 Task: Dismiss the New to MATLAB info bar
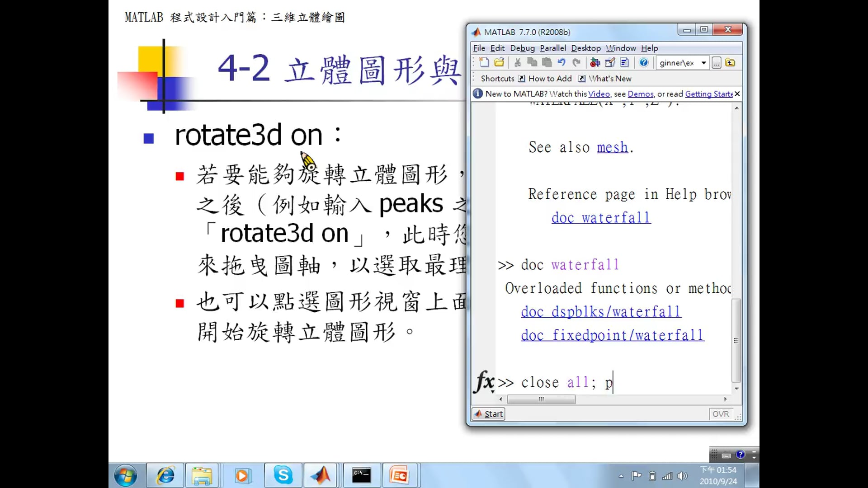[x=737, y=94]
